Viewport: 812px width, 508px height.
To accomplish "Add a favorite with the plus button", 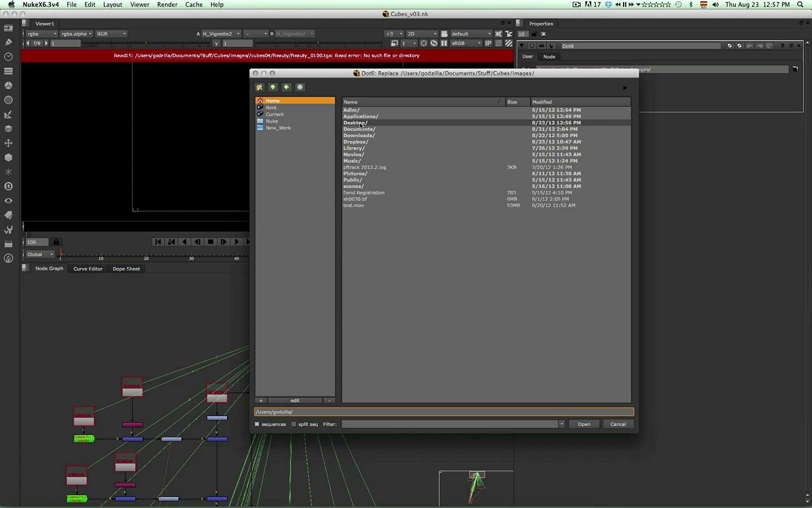I will point(261,401).
